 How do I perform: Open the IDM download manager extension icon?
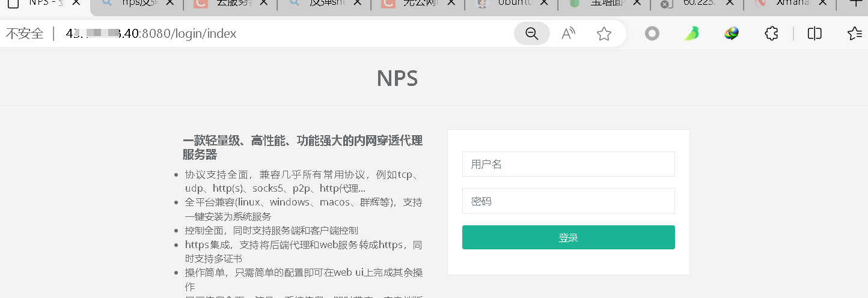(x=732, y=34)
